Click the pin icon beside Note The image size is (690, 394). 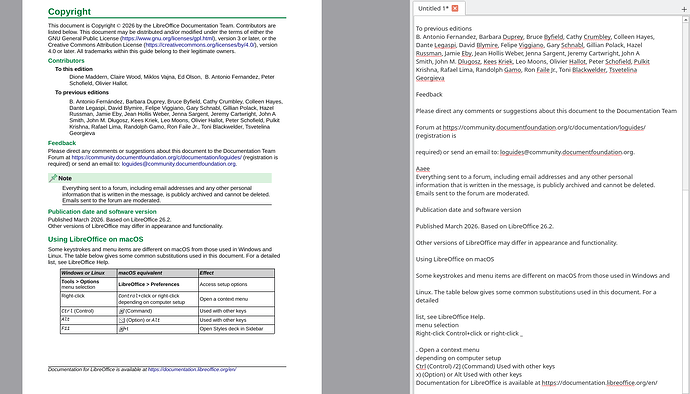click(53, 178)
